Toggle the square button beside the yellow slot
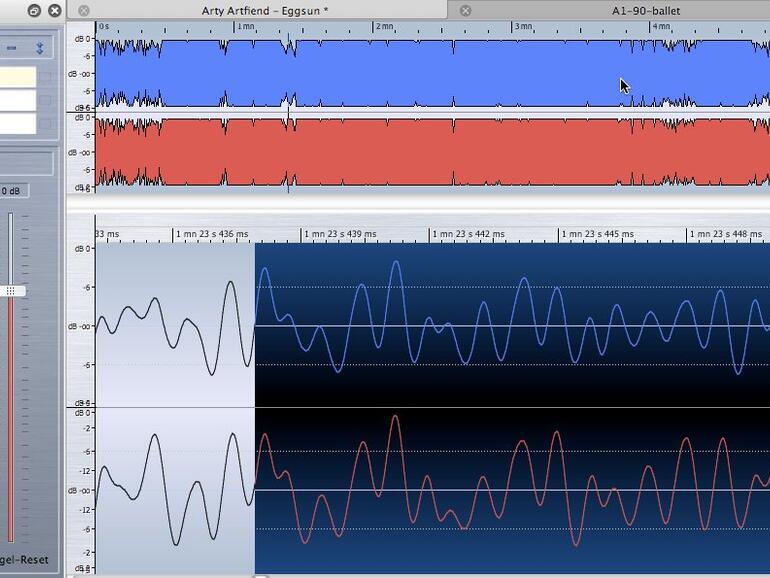The height and width of the screenshot is (578, 770). click(46, 76)
